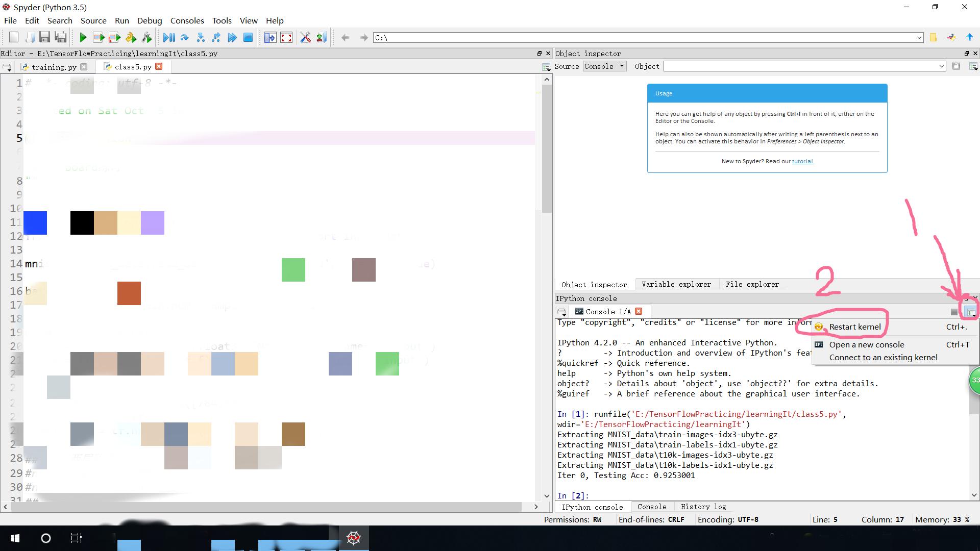Stop the debugging execution
The height and width of the screenshot is (551, 980).
(x=249, y=37)
